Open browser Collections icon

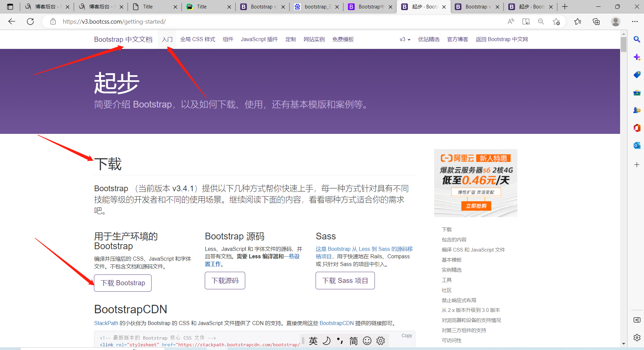point(596,22)
